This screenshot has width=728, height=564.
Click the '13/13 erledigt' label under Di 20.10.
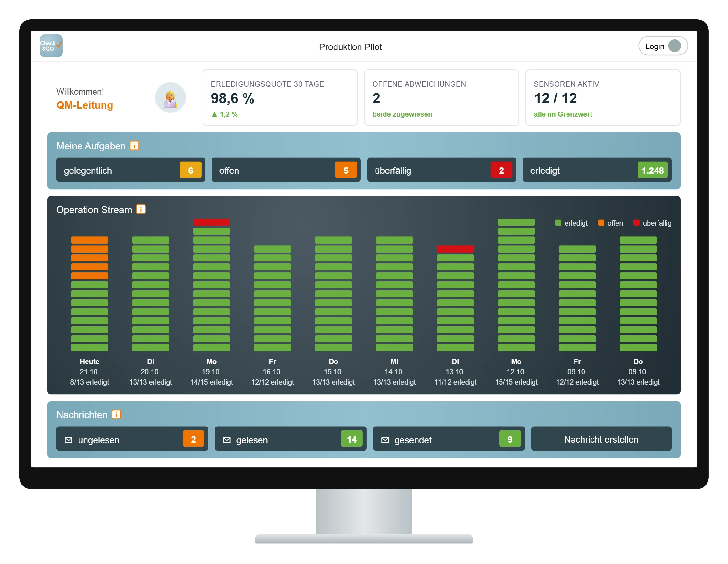tap(151, 382)
